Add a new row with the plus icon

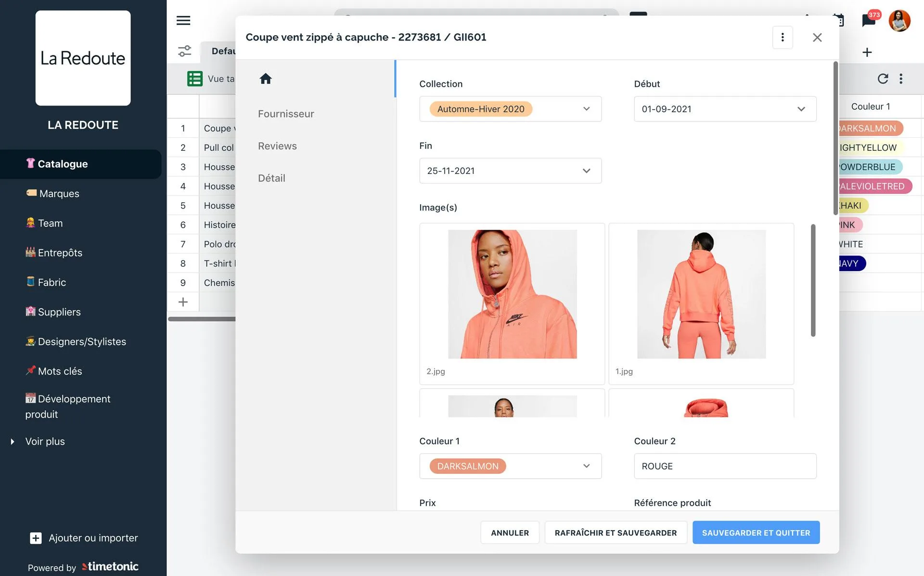(x=183, y=302)
